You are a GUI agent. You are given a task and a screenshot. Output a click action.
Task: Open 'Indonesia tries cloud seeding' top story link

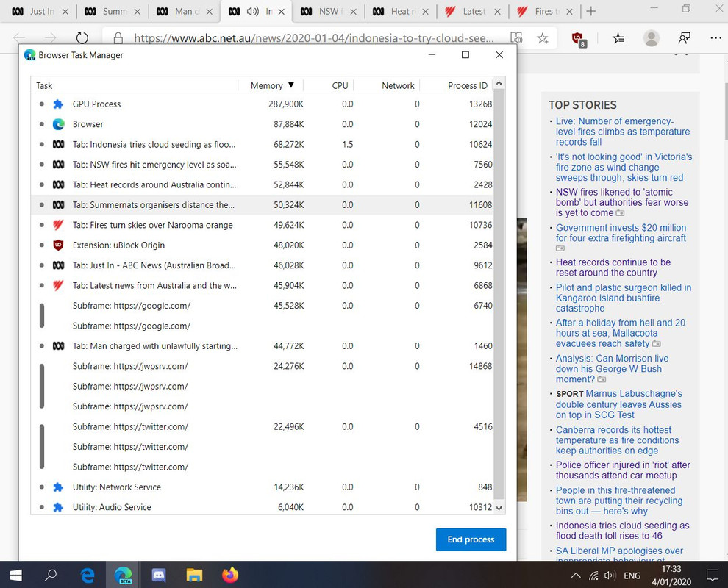pos(622,531)
